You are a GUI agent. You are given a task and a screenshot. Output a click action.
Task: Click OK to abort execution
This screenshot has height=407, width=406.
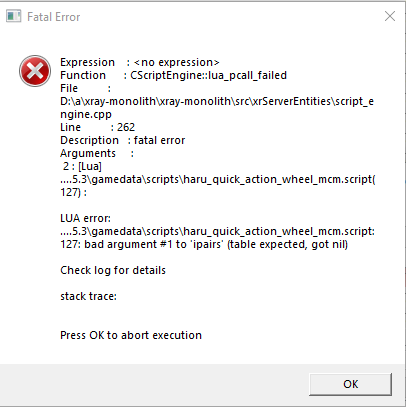[x=350, y=384]
